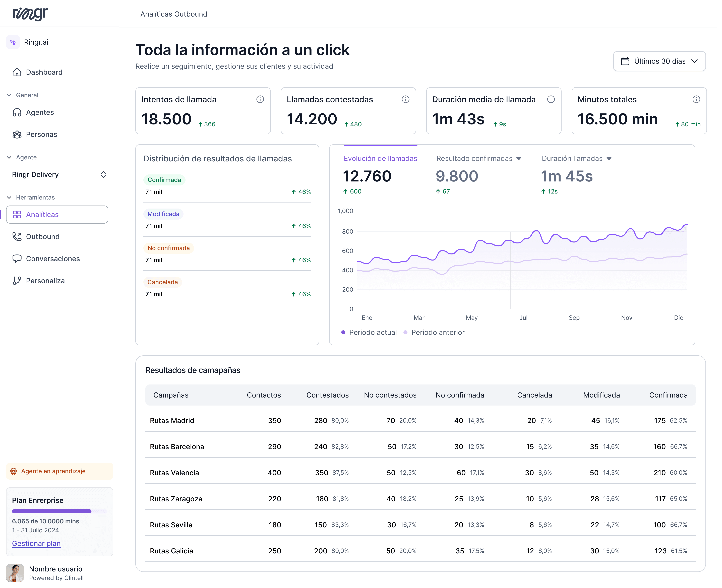The height and width of the screenshot is (588, 722).
Task: Click the Personaliza branch icon
Action: [17, 281]
